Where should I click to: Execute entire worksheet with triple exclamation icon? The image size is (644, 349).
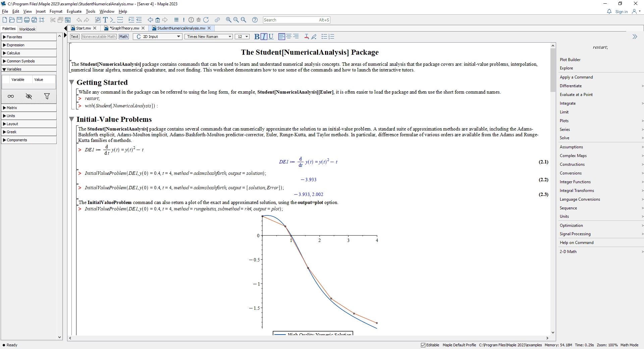pos(176,20)
